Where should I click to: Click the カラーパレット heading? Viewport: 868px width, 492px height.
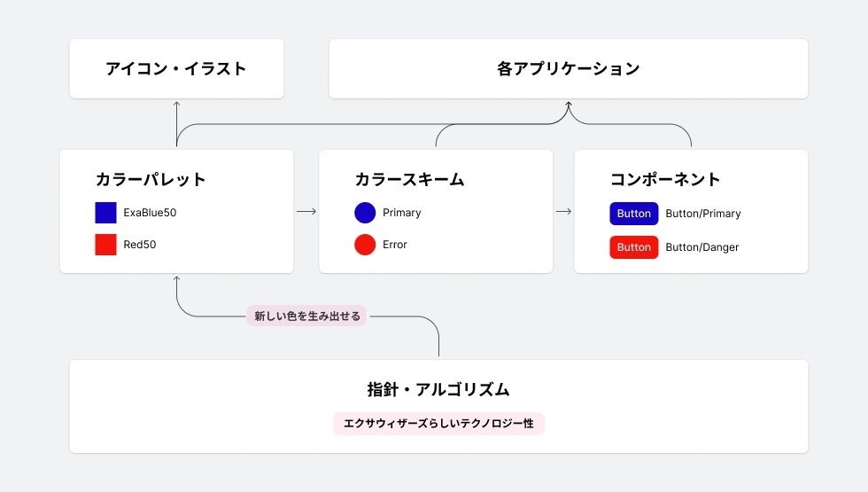pos(151,179)
